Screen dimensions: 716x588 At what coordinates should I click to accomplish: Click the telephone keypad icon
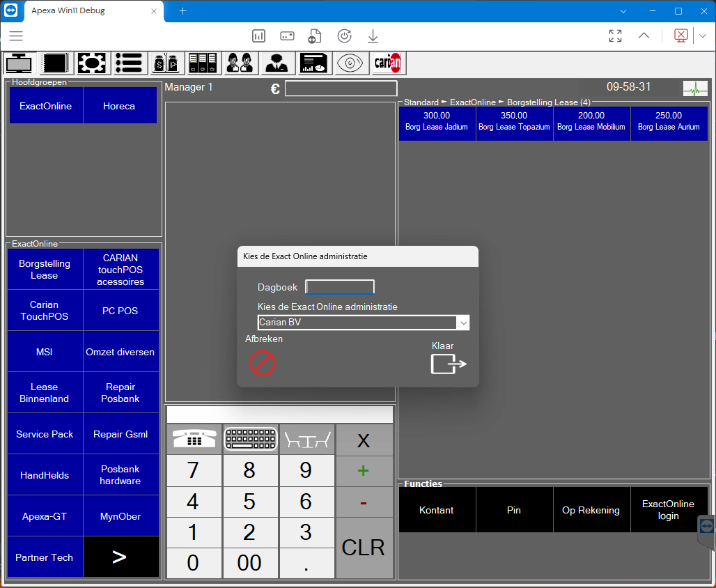point(194,440)
